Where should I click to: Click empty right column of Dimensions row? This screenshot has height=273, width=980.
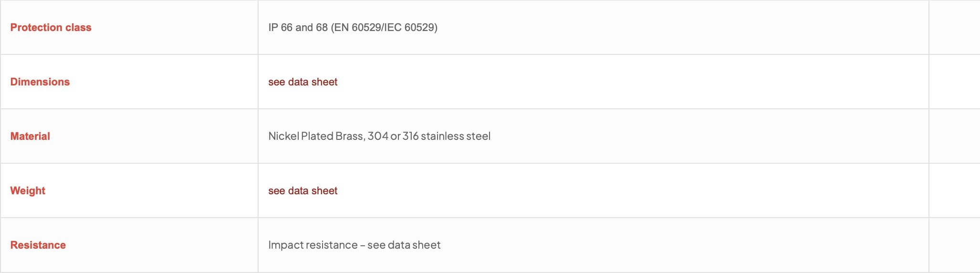(x=954, y=82)
